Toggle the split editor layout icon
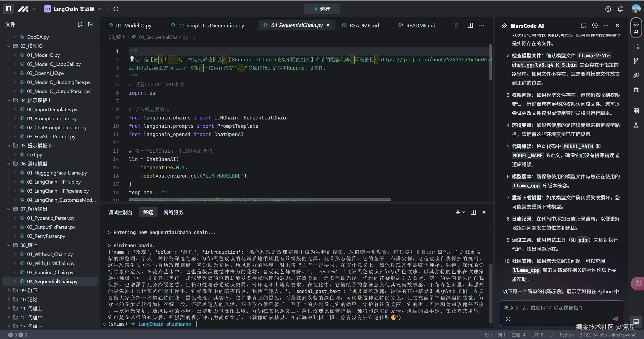This screenshot has width=644, height=339. pyautogui.click(x=470, y=25)
